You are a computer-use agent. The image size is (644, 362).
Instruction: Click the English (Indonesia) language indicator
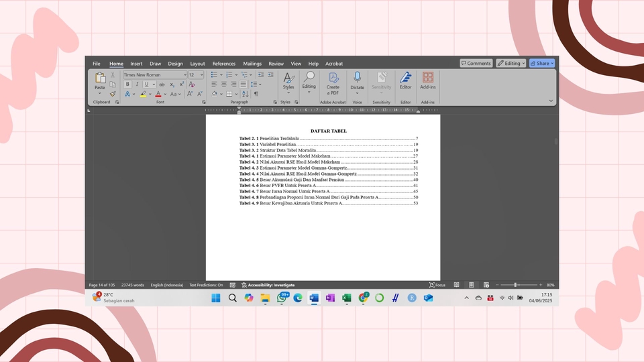(x=167, y=285)
